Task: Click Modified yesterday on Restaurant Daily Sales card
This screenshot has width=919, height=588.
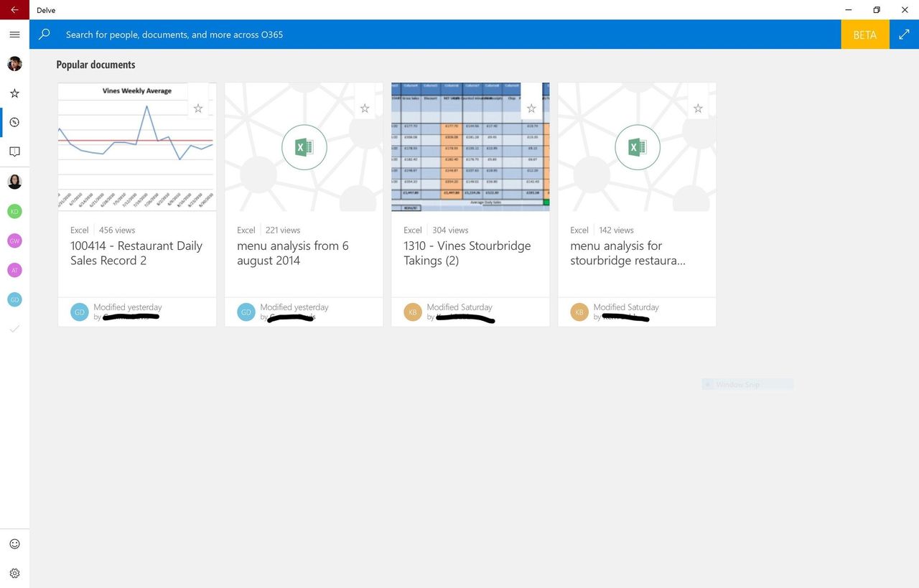Action: tap(128, 307)
